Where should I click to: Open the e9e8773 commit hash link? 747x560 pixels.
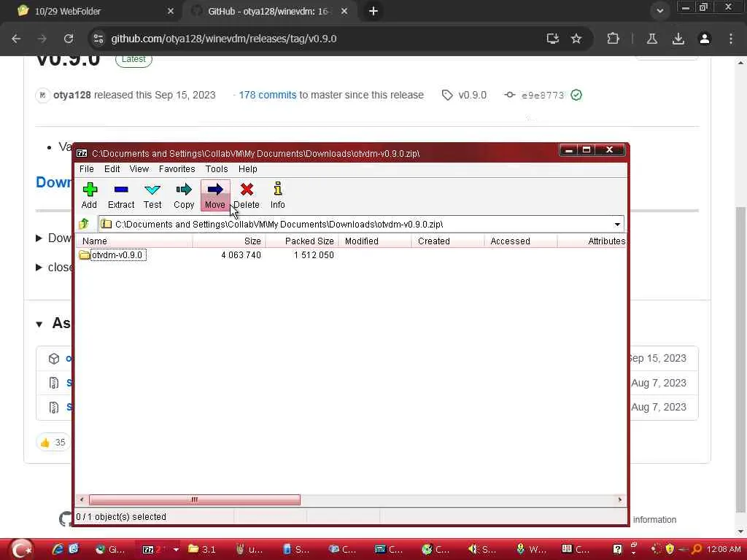pos(543,96)
